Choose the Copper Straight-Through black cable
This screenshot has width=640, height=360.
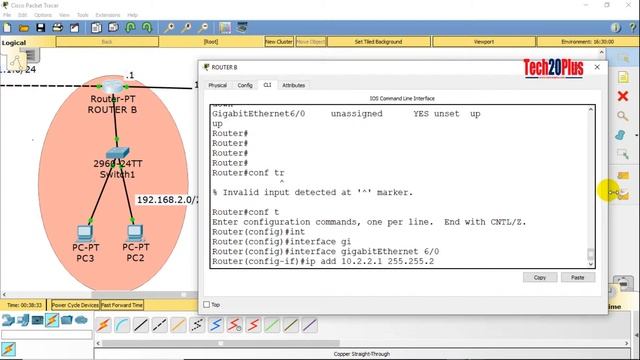click(x=141, y=325)
